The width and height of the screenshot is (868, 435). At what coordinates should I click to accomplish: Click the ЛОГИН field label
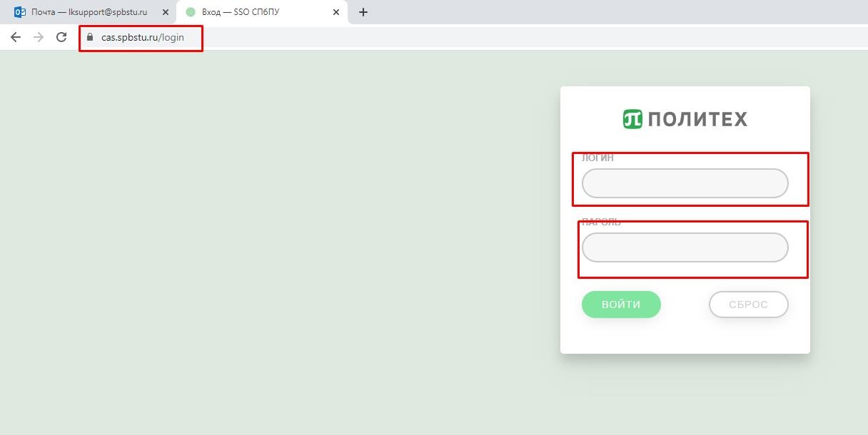pos(597,158)
